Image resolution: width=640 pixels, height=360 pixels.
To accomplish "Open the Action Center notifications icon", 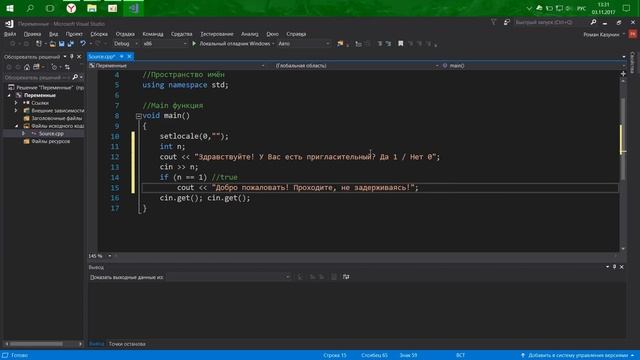I will coord(627,8).
